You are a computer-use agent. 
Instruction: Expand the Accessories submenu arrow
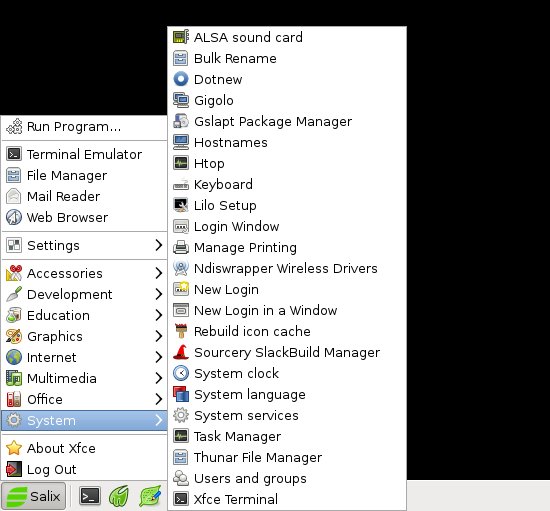click(159, 273)
